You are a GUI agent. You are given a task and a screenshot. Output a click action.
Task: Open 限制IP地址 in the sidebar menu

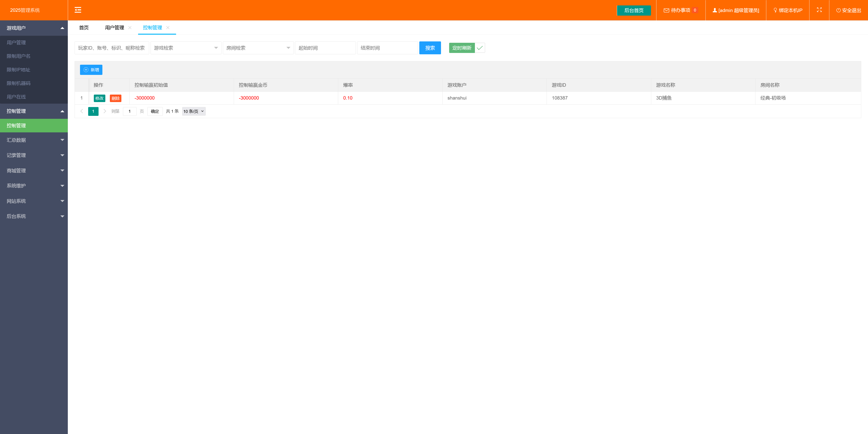pyautogui.click(x=19, y=70)
